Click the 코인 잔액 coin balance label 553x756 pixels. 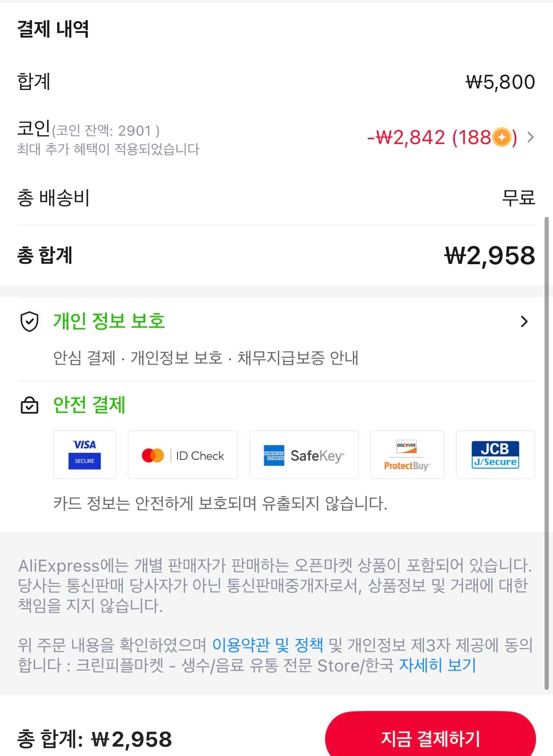click(x=106, y=130)
